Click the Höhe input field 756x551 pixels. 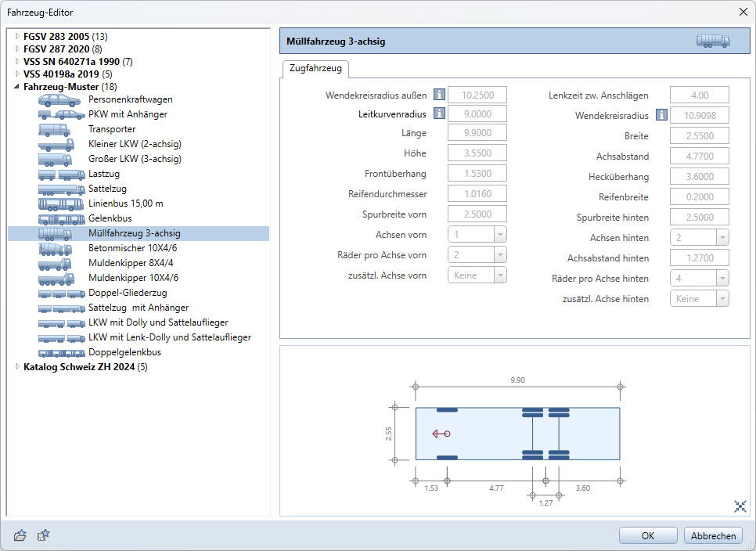[477, 153]
